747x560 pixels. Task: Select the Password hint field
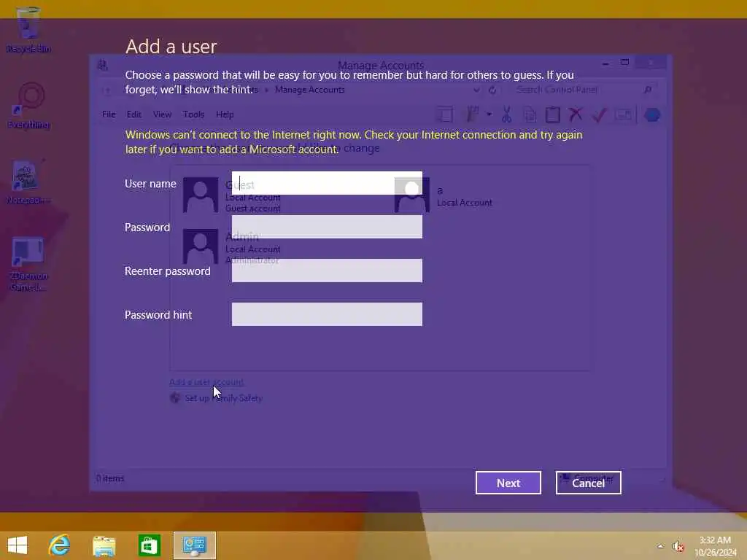click(327, 314)
